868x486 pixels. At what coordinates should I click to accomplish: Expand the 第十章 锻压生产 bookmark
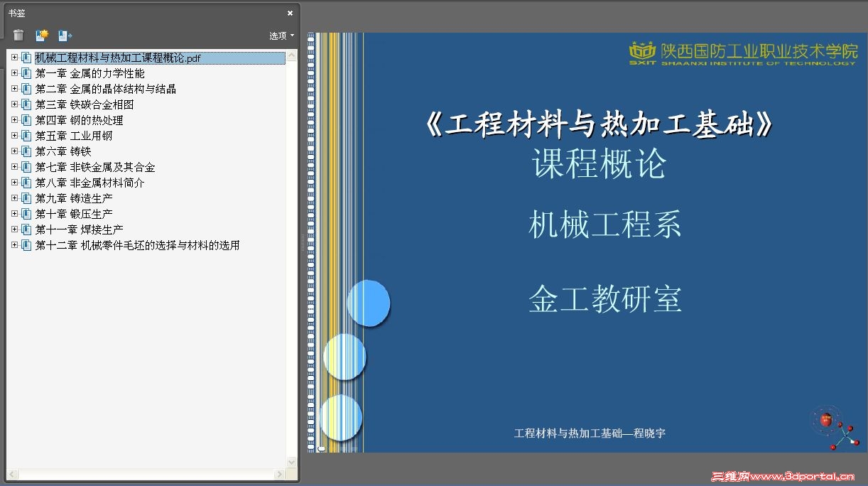click(x=14, y=214)
